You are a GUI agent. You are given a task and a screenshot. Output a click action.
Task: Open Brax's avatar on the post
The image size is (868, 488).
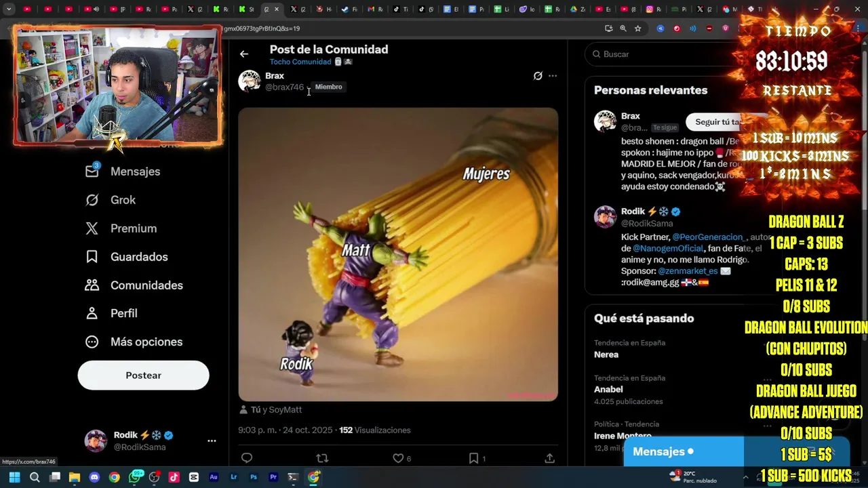[x=250, y=81]
